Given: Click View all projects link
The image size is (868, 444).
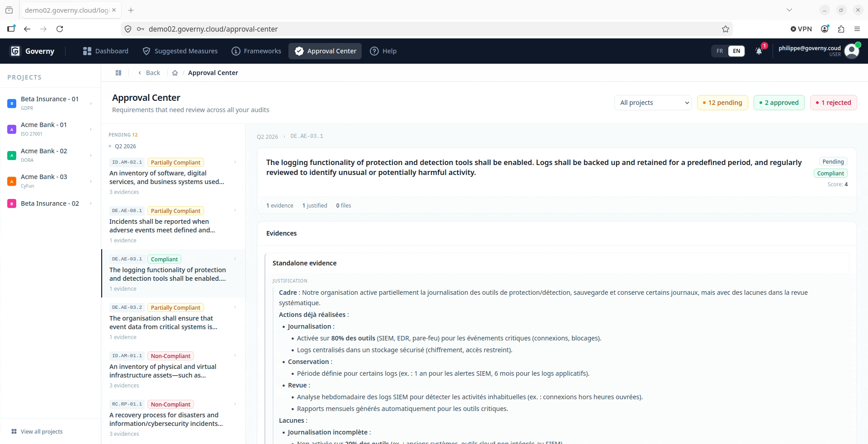Looking at the screenshot, I should tap(37, 431).
